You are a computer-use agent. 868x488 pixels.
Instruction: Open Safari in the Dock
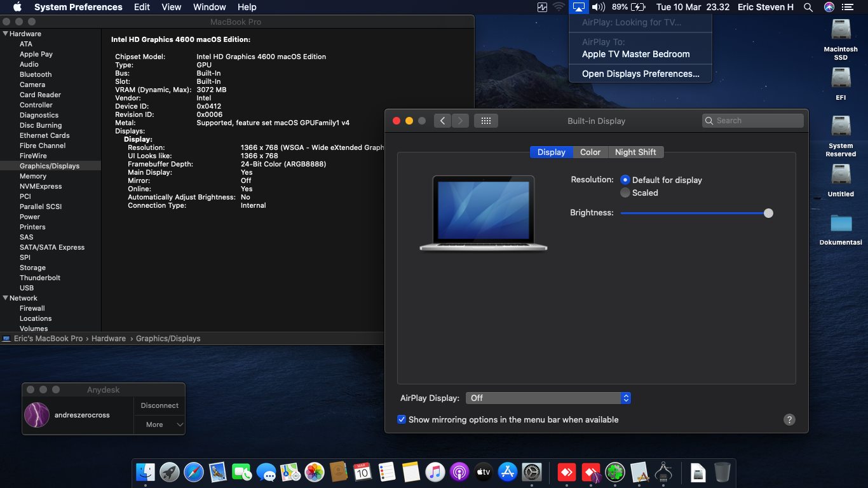pyautogui.click(x=194, y=472)
